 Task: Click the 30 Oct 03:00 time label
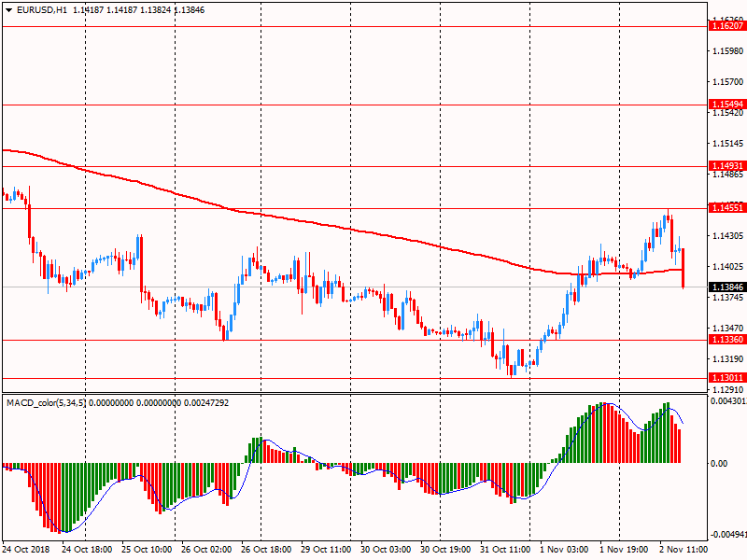coord(386,549)
